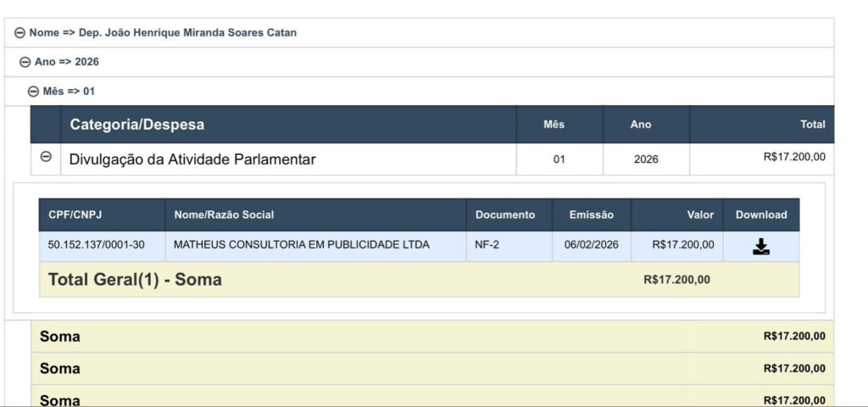Click the Mês column header
868x407 pixels.
coord(554,125)
